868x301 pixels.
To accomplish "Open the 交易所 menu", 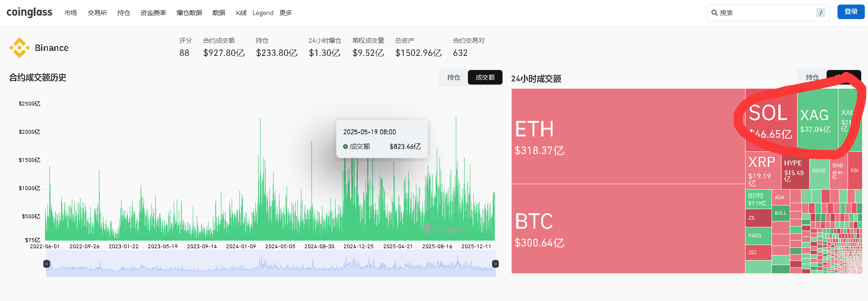I will 97,13.
